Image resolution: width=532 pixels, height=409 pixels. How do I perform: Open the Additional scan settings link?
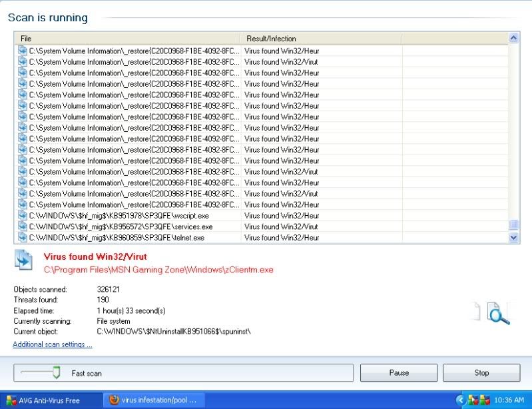coord(53,344)
